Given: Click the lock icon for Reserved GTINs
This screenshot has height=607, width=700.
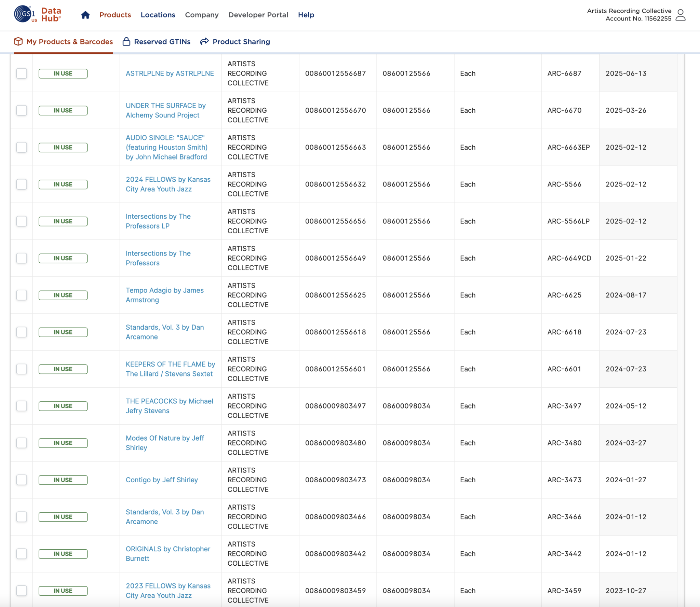Looking at the screenshot, I should pyautogui.click(x=126, y=41).
